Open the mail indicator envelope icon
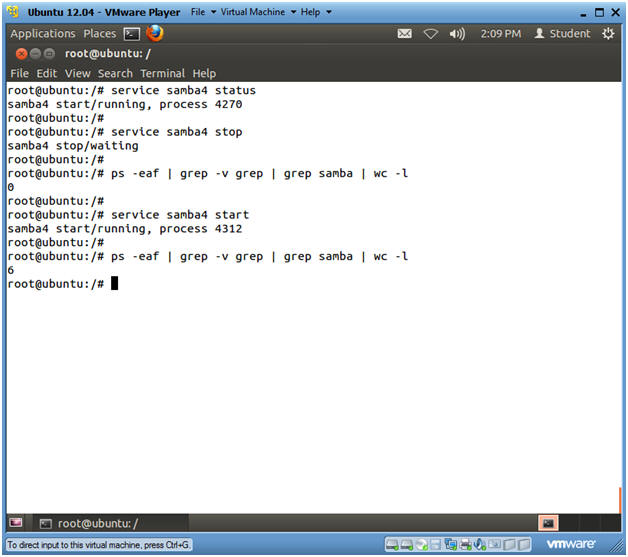This screenshot has height=557, width=628. point(405,34)
